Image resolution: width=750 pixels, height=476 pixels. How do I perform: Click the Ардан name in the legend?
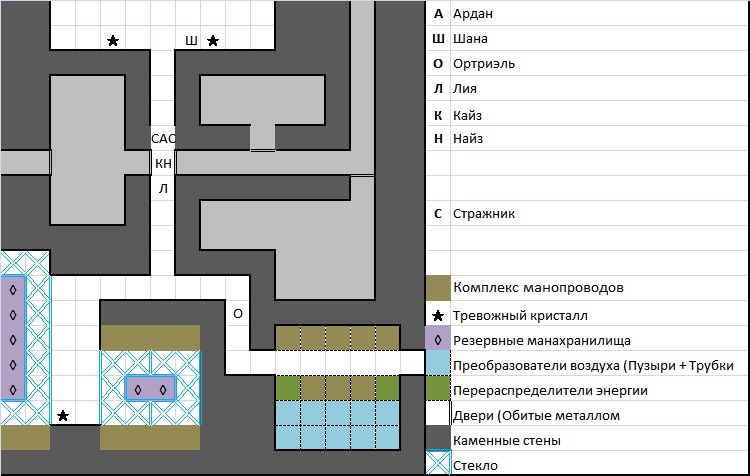pos(473,14)
